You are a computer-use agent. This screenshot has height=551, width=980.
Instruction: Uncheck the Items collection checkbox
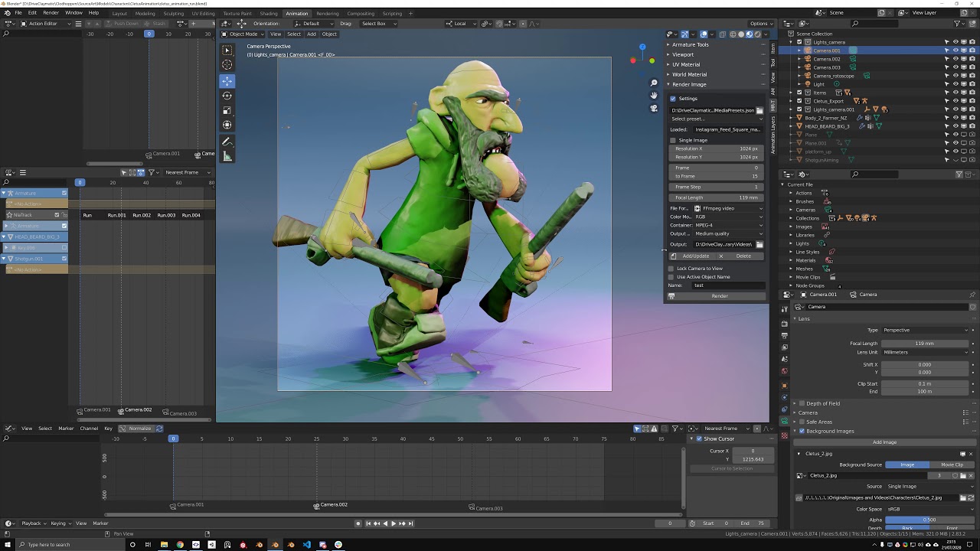click(799, 93)
